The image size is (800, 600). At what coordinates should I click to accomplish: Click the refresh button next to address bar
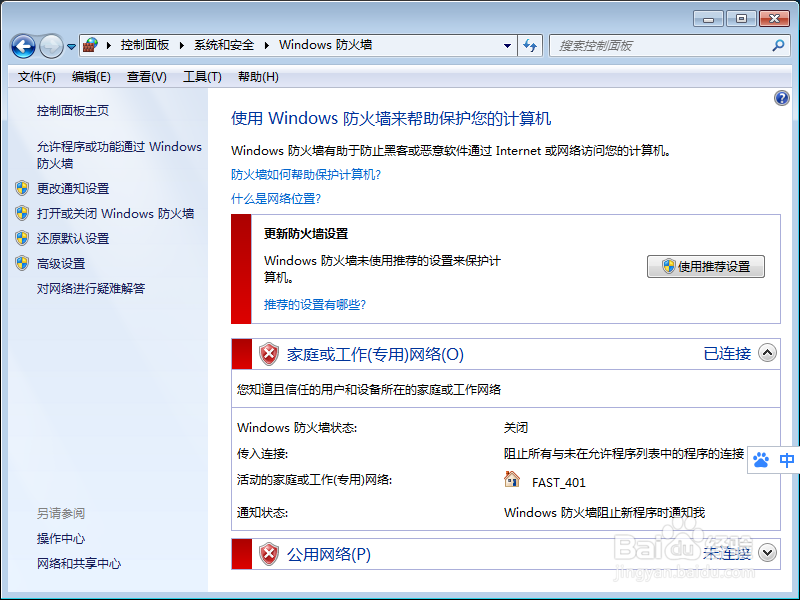tap(530, 45)
